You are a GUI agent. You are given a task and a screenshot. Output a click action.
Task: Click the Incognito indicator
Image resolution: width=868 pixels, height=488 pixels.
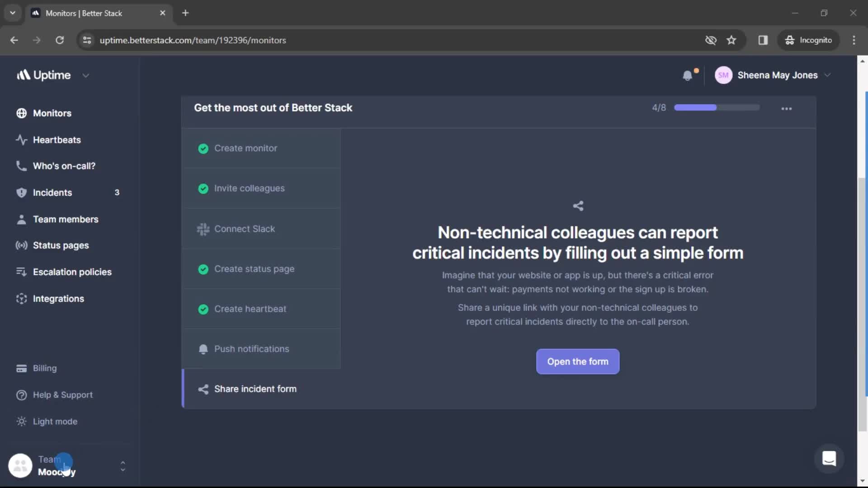click(808, 40)
